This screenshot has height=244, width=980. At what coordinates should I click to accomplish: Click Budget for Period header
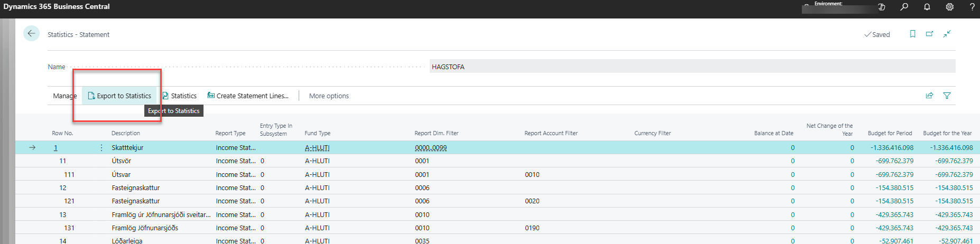(x=890, y=133)
